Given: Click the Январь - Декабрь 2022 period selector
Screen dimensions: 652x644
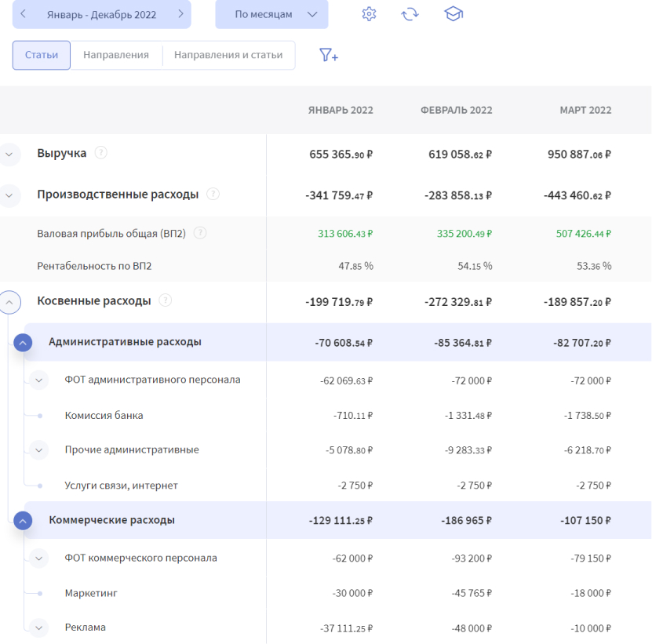Looking at the screenshot, I should coord(101,14).
